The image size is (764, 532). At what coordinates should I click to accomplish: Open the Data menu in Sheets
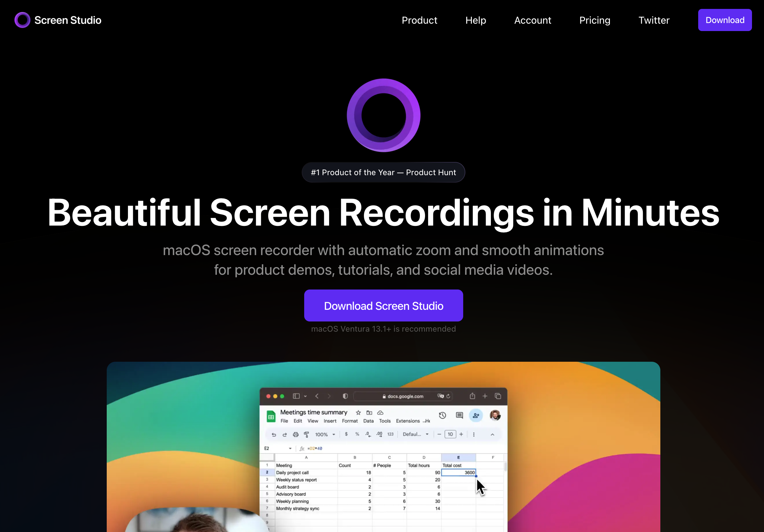point(368,421)
